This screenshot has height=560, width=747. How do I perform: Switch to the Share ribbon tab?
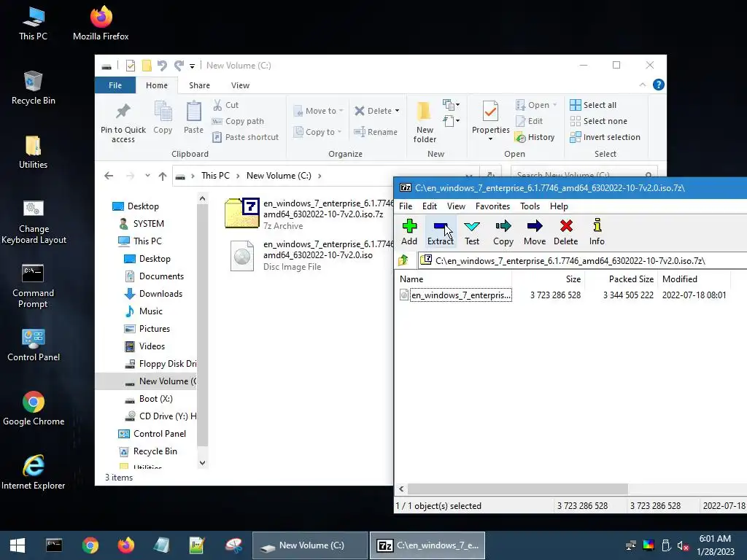pos(199,85)
